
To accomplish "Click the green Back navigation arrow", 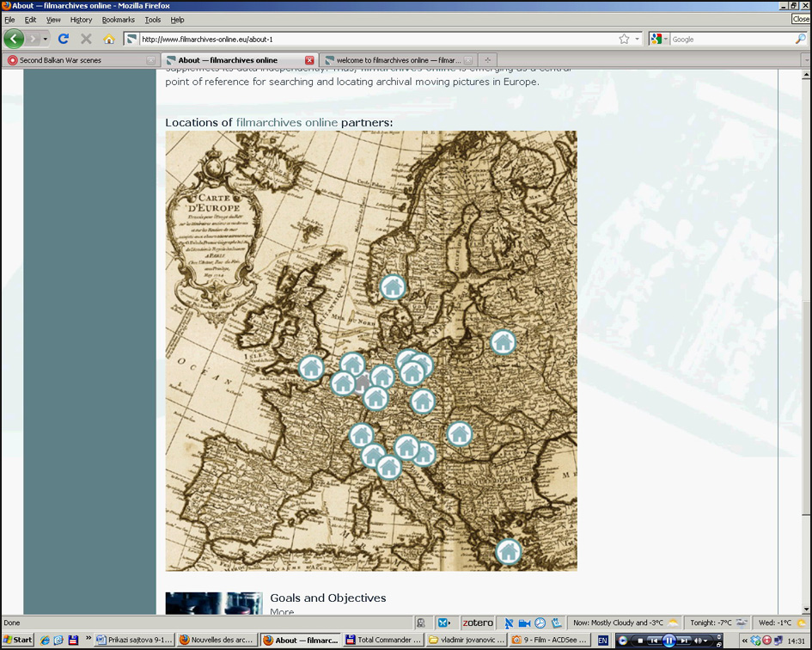I will pyautogui.click(x=14, y=39).
